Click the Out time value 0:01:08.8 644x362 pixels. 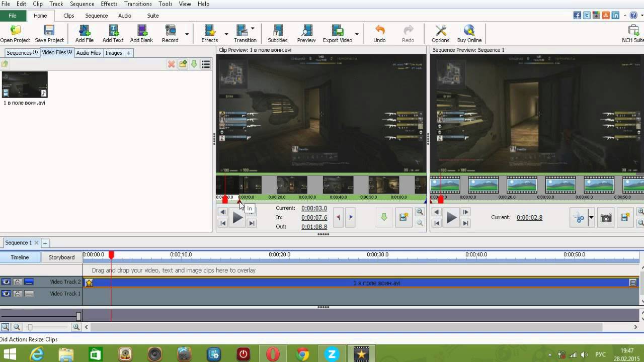point(314,227)
